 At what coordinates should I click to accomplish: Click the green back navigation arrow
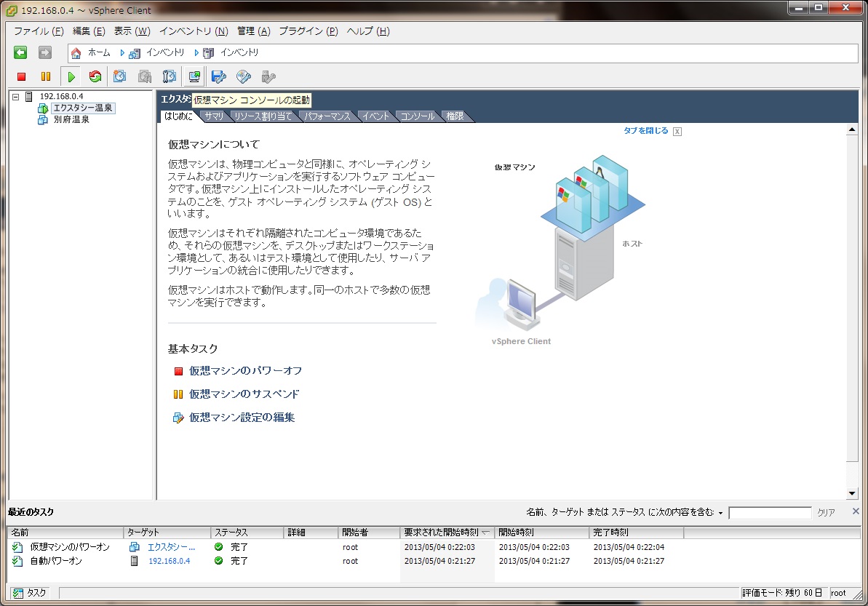click(x=20, y=52)
